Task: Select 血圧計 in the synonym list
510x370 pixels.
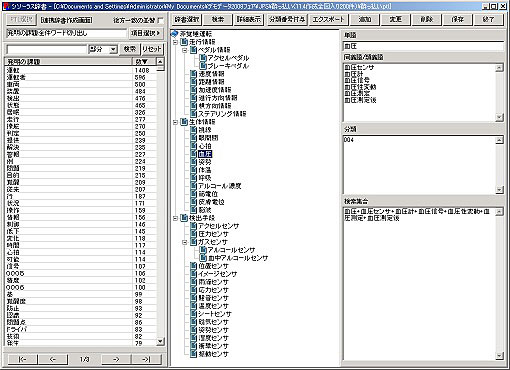Action: (x=354, y=74)
